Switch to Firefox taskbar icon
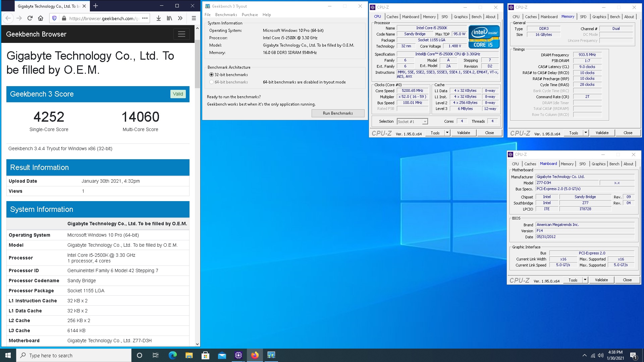The width and height of the screenshot is (644, 362). click(255, 355)
